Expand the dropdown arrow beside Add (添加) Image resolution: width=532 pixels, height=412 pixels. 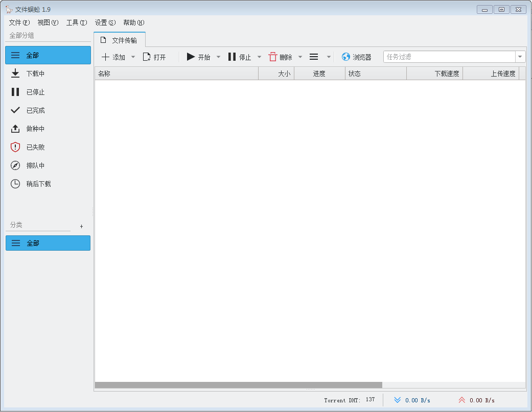point(133,57)
